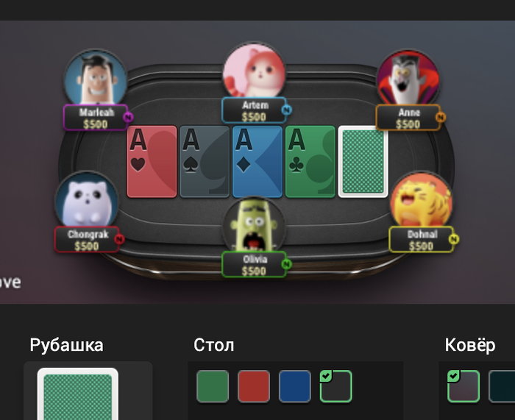Select the blue table color swatch
The height and width of the screenshot is (420, 515).
(294, 386)
